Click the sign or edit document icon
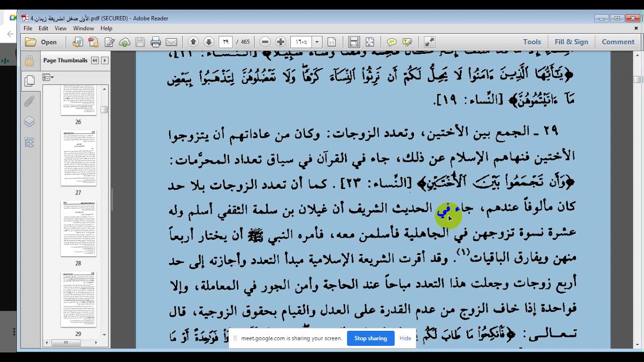This screenshot has height=362, width=644. 109,42
